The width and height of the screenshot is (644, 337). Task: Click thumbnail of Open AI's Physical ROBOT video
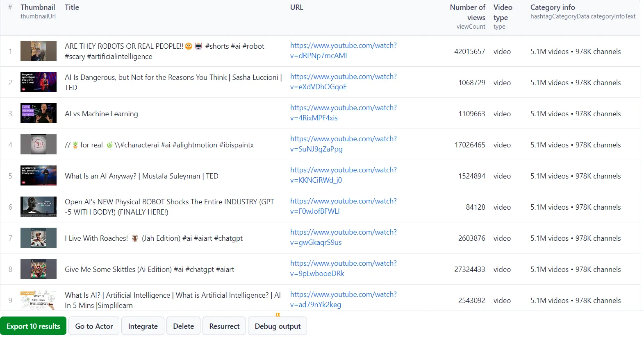(x=39, y=207)
